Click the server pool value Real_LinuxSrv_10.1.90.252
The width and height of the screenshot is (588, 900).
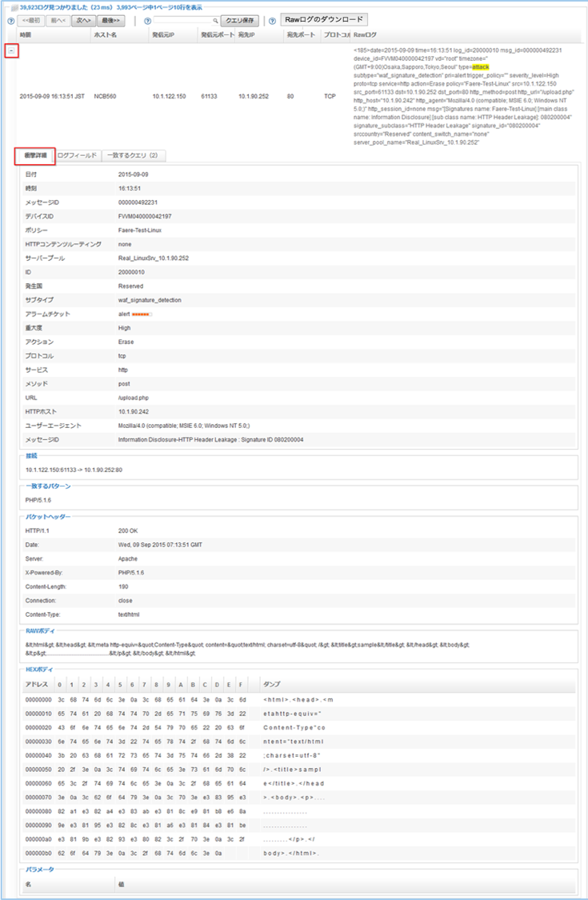pos(154,258)
